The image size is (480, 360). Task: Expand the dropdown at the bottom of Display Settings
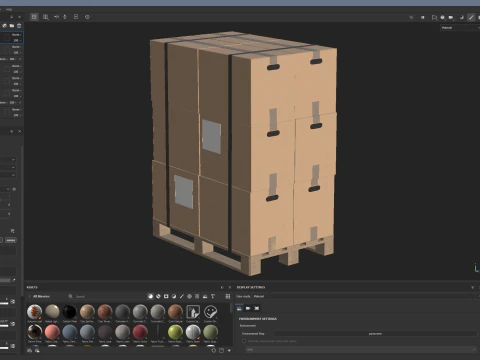(x=361, y=349)
